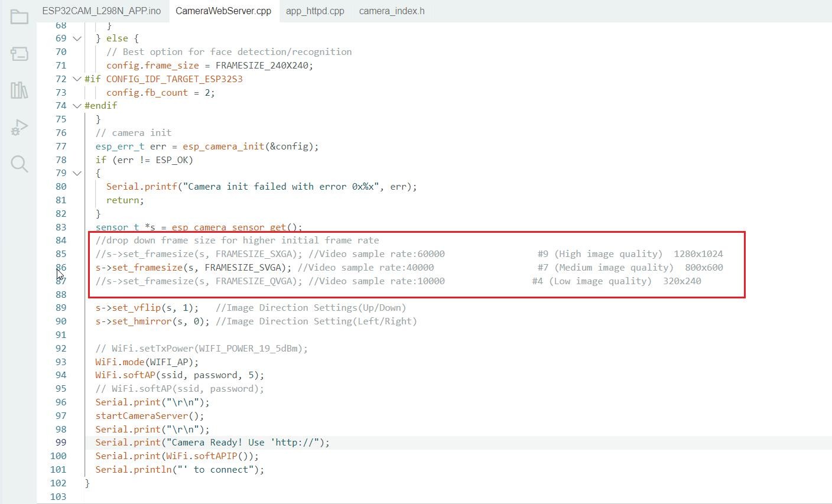Click line number 99 in the gutter
832x504 pixels.
[x=60, y=443]
